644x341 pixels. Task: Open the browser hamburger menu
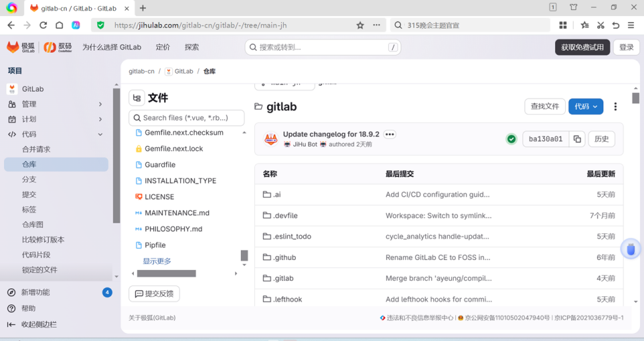click(631, 25)
